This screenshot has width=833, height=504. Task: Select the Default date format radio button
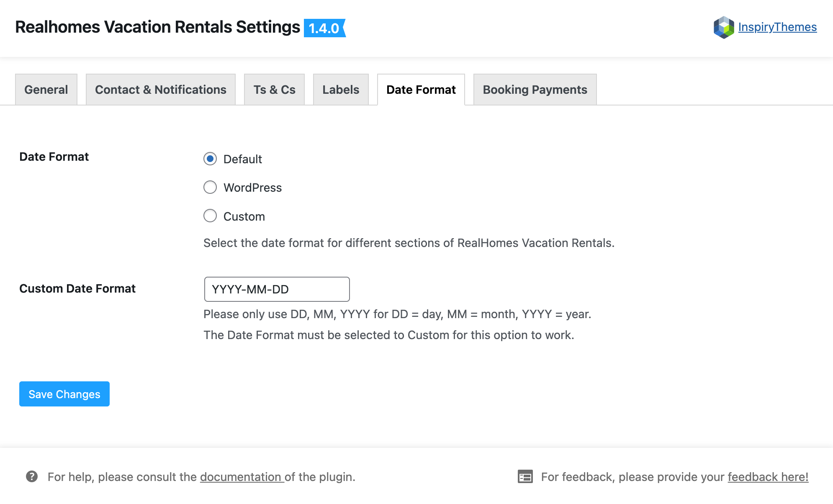click(210, 159)
